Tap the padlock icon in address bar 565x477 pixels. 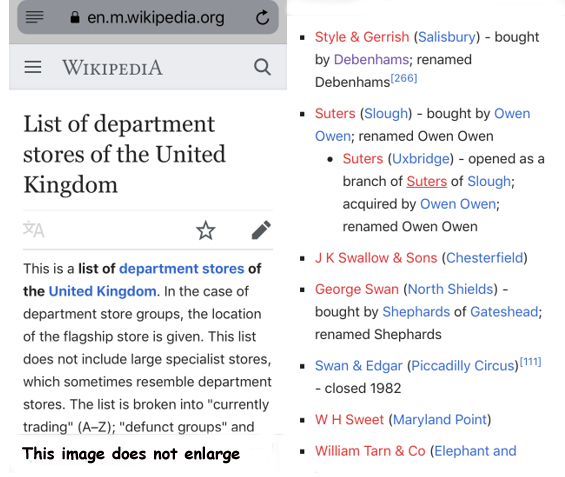pos(75,17)
